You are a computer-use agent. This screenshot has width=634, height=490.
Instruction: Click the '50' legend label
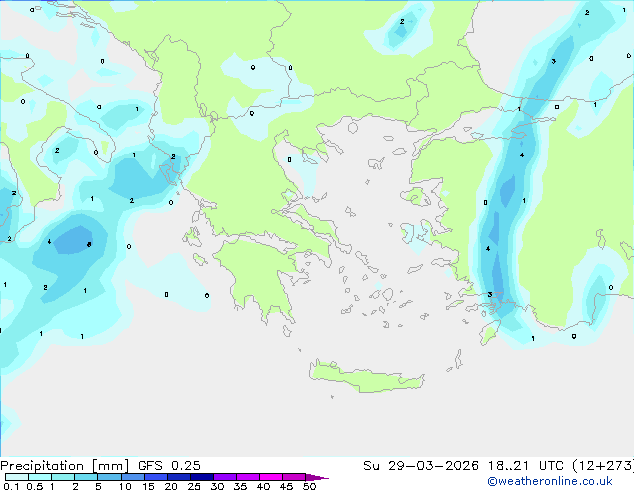(309, 486)
